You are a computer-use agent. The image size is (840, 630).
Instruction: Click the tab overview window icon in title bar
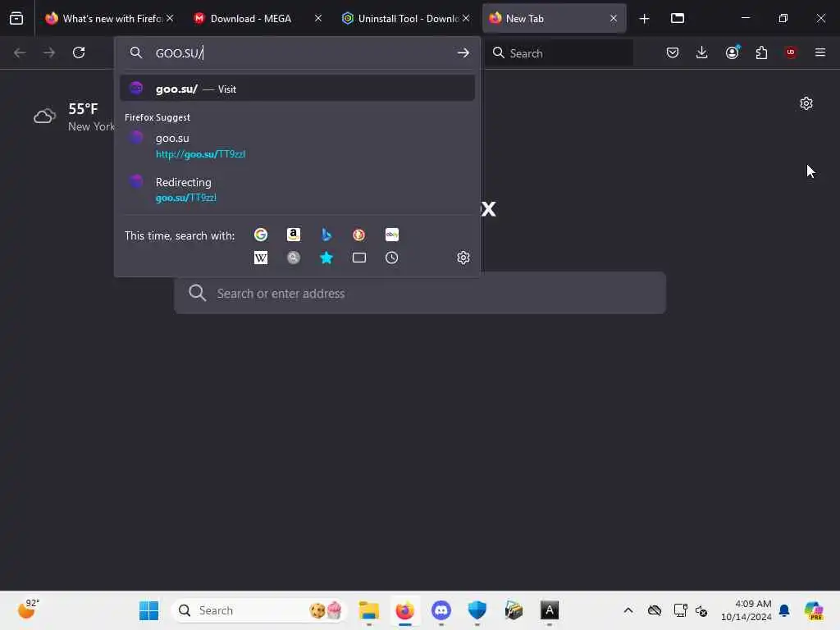677,18
